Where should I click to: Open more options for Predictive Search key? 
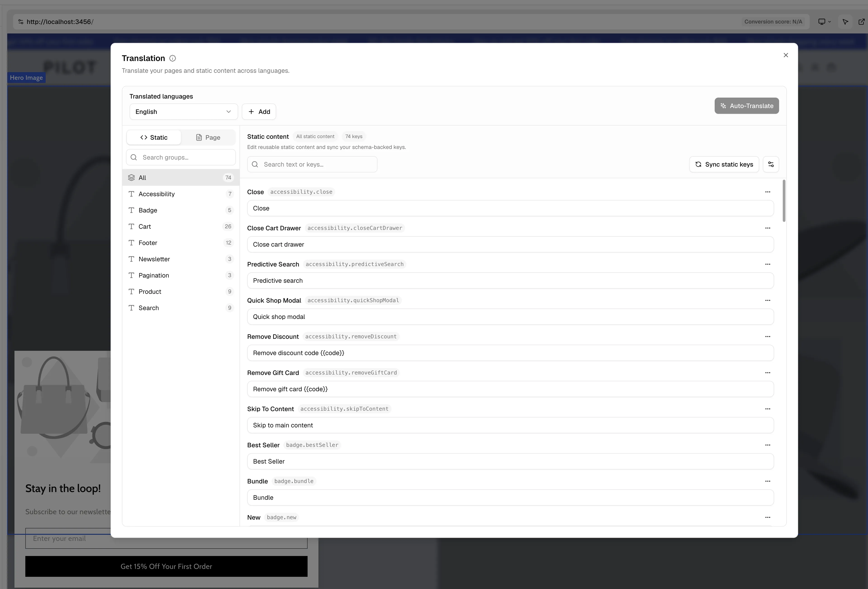point(768,264)
